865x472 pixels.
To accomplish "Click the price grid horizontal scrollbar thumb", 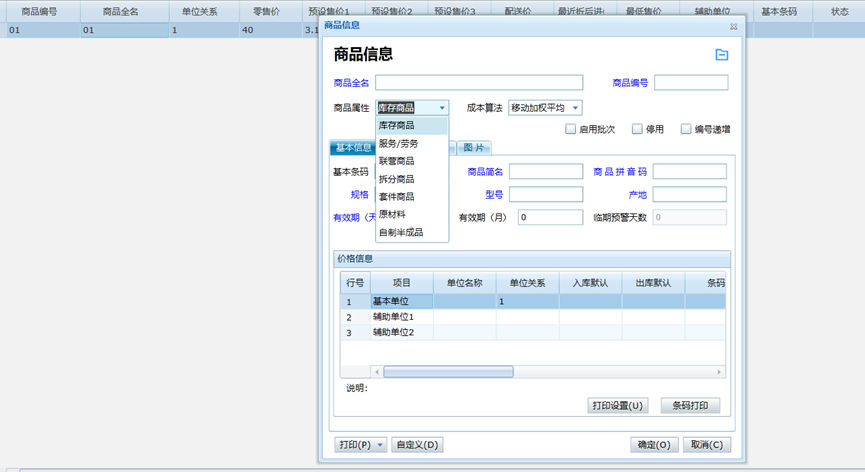I will [448, 372].
